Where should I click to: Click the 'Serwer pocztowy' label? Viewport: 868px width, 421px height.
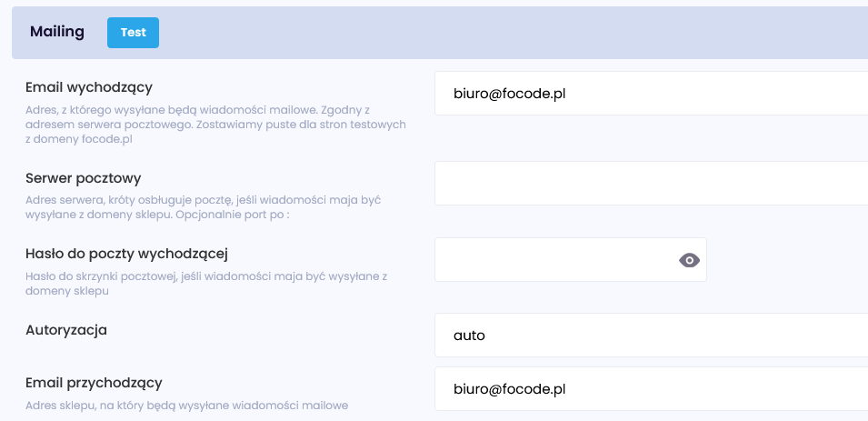click(x=84, y=177)
